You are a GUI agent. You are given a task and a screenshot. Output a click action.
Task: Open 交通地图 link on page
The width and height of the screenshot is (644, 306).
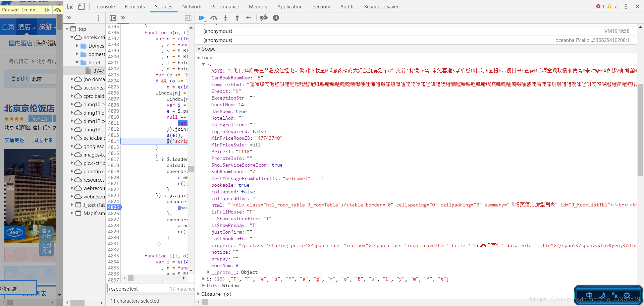(x=14, y=140)
